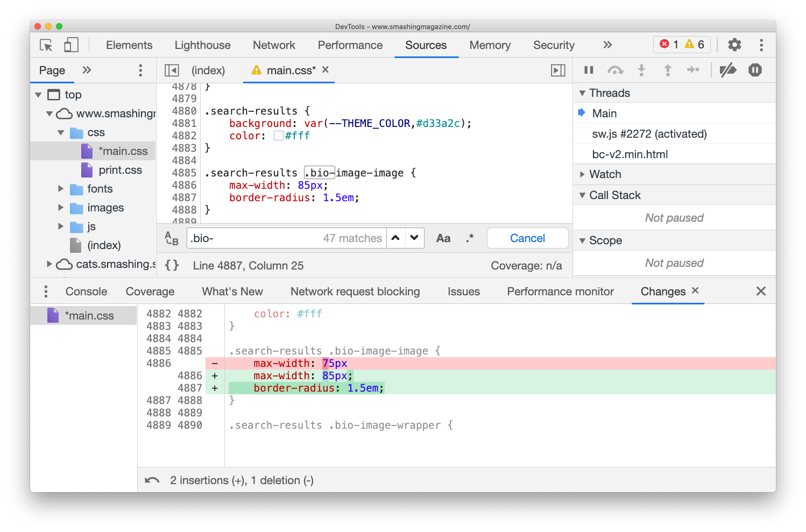Hide the debugger sidebar icon
The width and height of the screenshot is (806, 532).
[558, 70]
